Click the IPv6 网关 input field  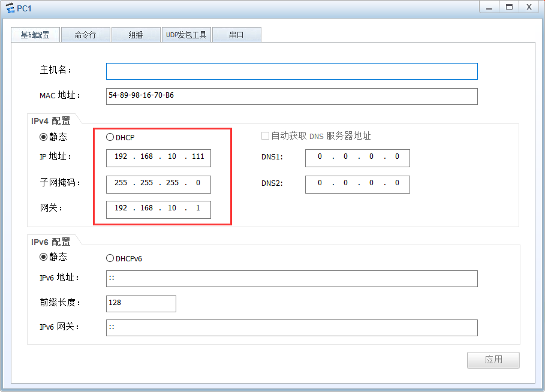click(291, 328)
